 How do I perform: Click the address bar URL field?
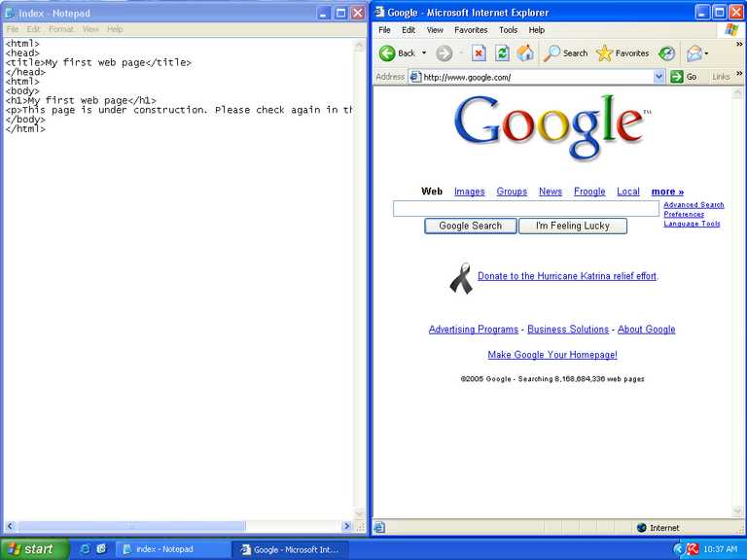pos(537,77)
